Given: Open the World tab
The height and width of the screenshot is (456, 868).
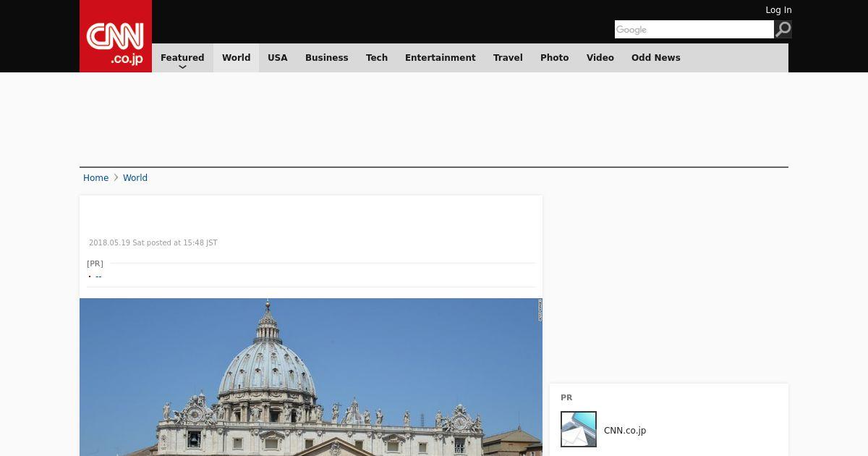Looking at the screenshot, I should [x=236, y=58].
